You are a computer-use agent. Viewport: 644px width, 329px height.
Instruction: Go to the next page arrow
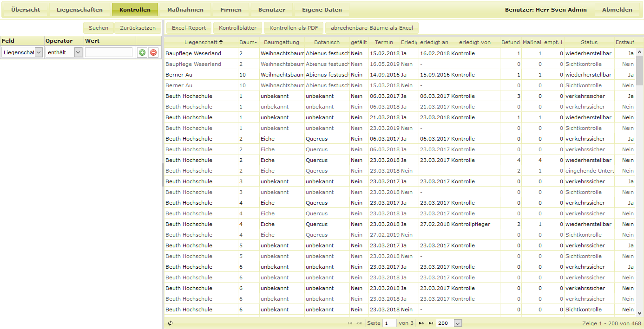pos(421,323)
